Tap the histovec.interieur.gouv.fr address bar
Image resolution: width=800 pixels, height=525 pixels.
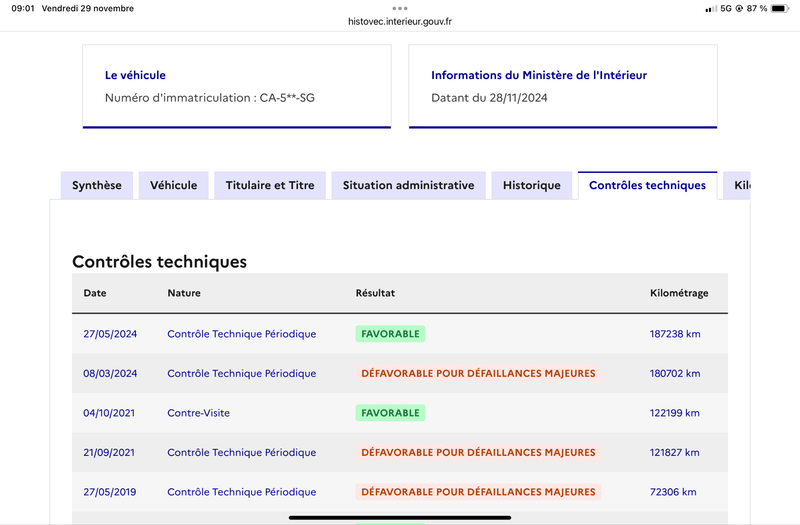pyautogui.click(x=400, y=21)
